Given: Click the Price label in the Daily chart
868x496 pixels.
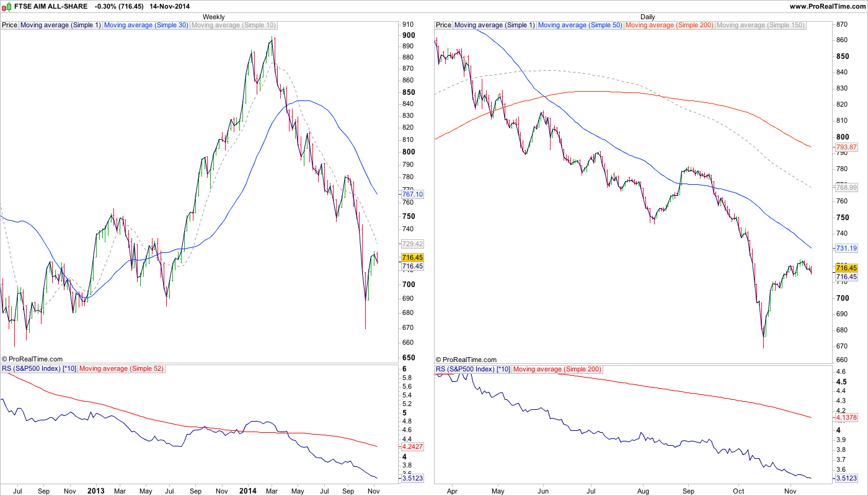Looking at the screenshot, I should coord(443,25).
